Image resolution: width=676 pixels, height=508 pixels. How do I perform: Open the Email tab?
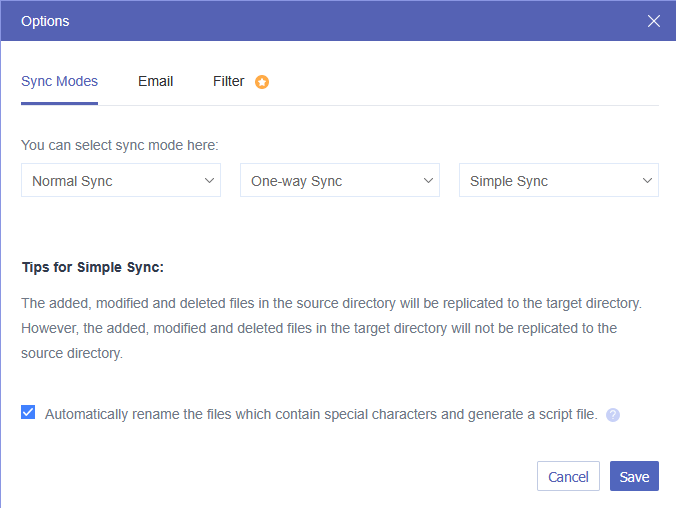tap(156, 82)
